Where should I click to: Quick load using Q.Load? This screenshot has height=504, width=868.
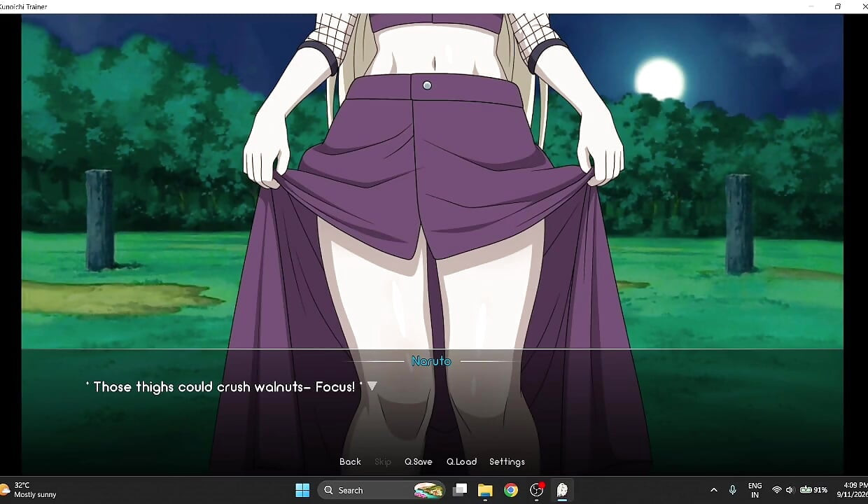coord(461,462)
